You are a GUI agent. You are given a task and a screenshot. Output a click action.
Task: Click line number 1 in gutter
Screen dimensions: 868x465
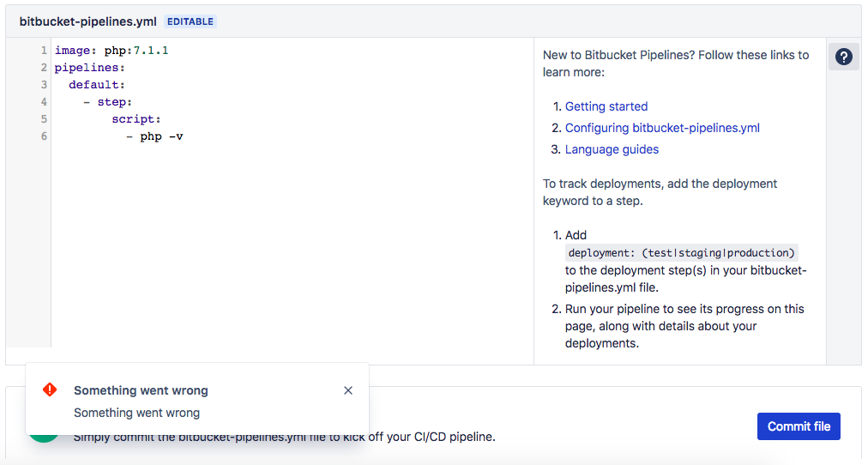[x=44, y=51]
